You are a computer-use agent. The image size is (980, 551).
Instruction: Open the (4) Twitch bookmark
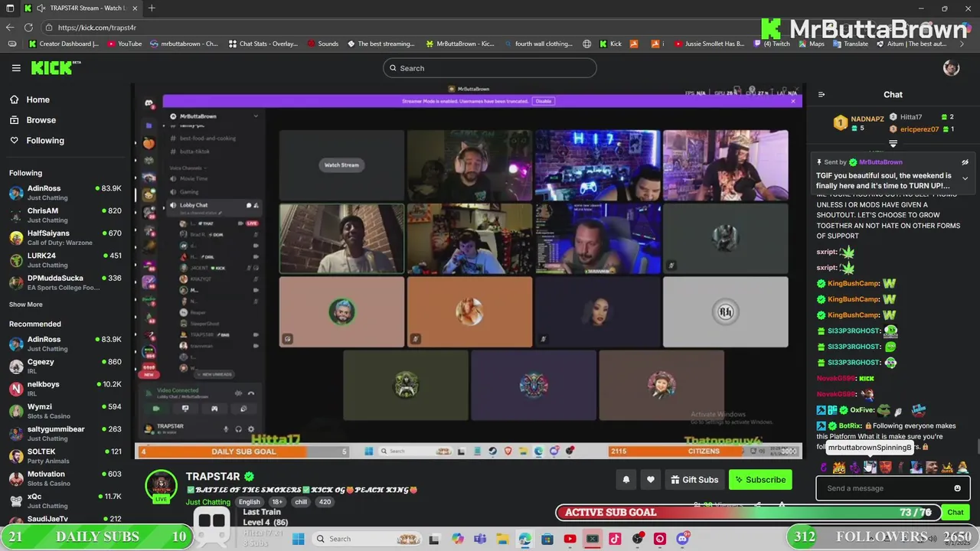coord(771,44)
